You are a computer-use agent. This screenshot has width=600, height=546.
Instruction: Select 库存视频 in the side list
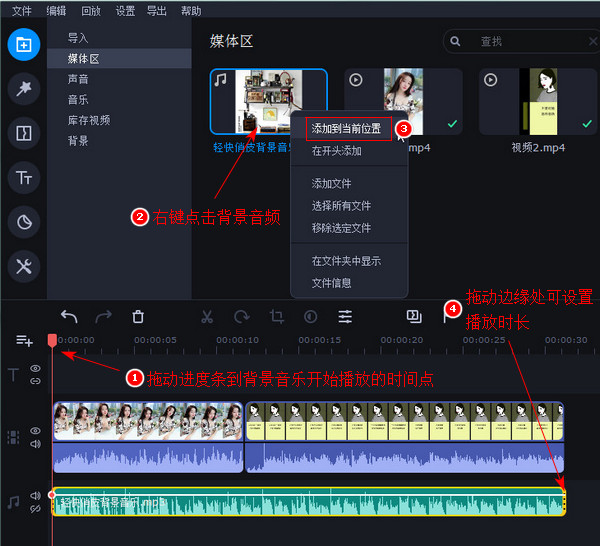[x=119, y=121]
